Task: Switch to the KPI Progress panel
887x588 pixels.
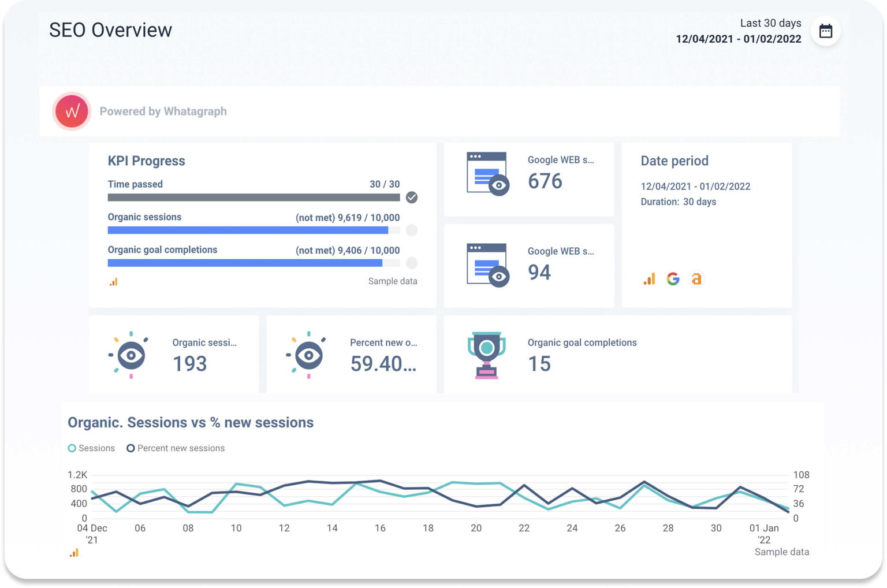Action: [146, 161]
